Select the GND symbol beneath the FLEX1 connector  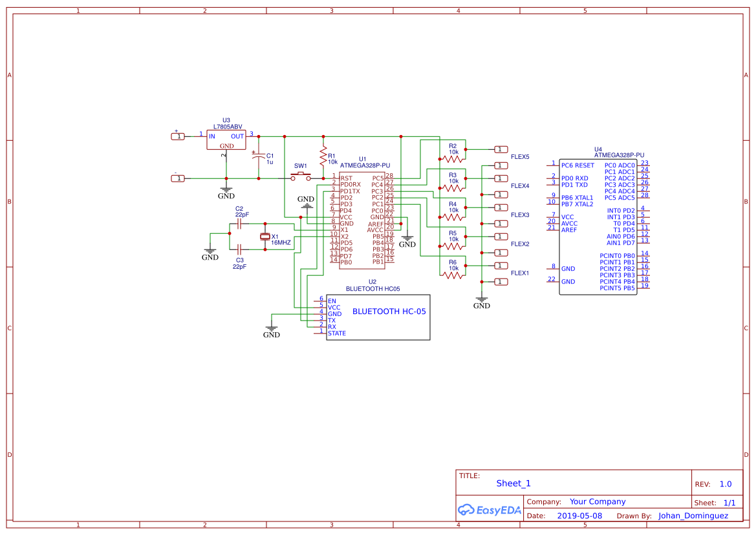tap(481, 299)
